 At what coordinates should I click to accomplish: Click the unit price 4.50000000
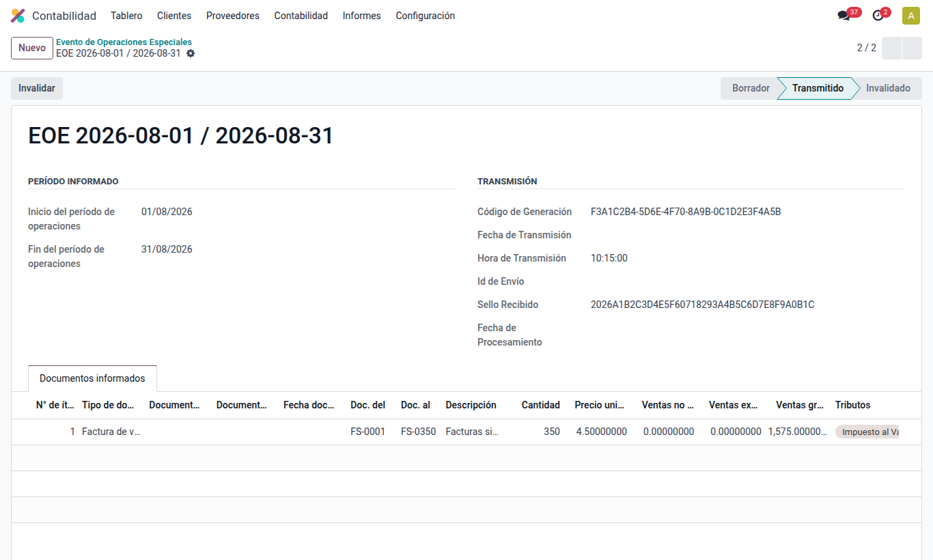(x=602, y=432)
